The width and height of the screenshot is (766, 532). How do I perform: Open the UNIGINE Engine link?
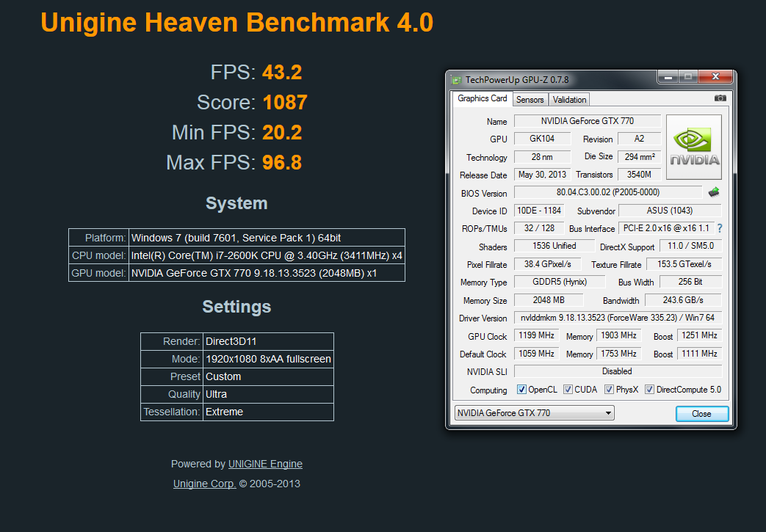265,464
